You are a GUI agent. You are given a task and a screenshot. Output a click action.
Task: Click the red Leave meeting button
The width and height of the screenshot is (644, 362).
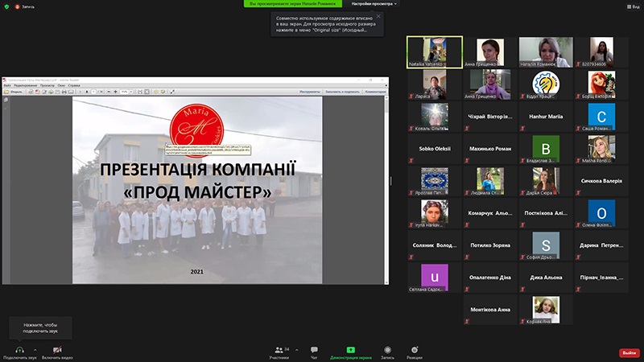coord(629,352)
